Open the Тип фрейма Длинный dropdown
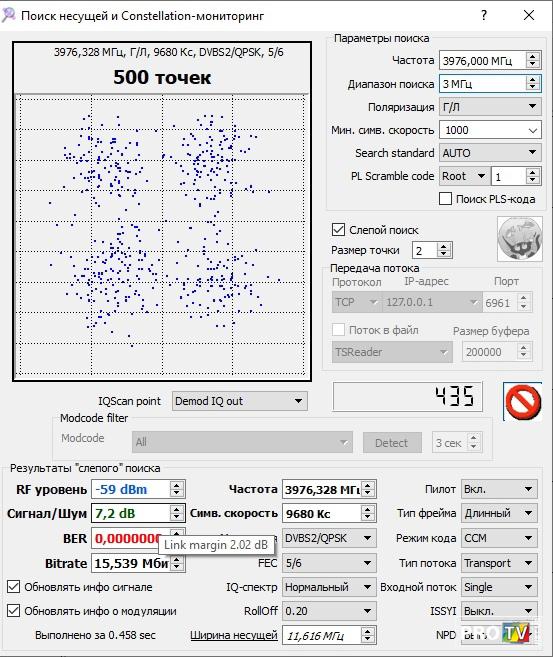 pos(499,513)
